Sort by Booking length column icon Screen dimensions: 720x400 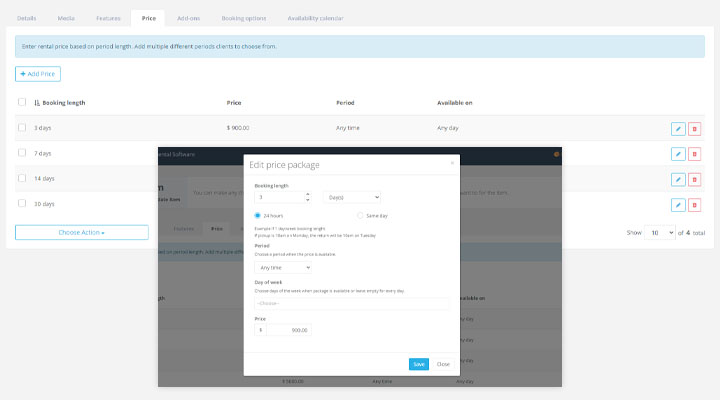click(37, 103)
